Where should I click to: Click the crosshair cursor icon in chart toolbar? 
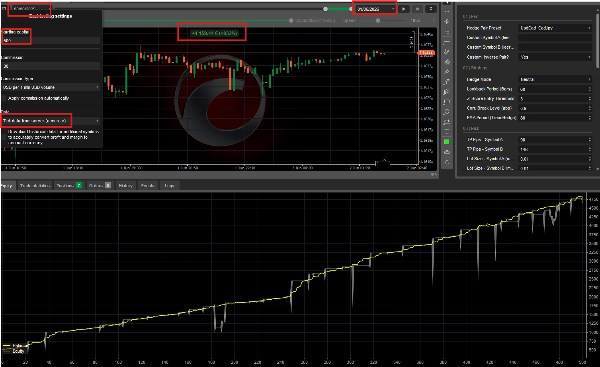point(447,22)
